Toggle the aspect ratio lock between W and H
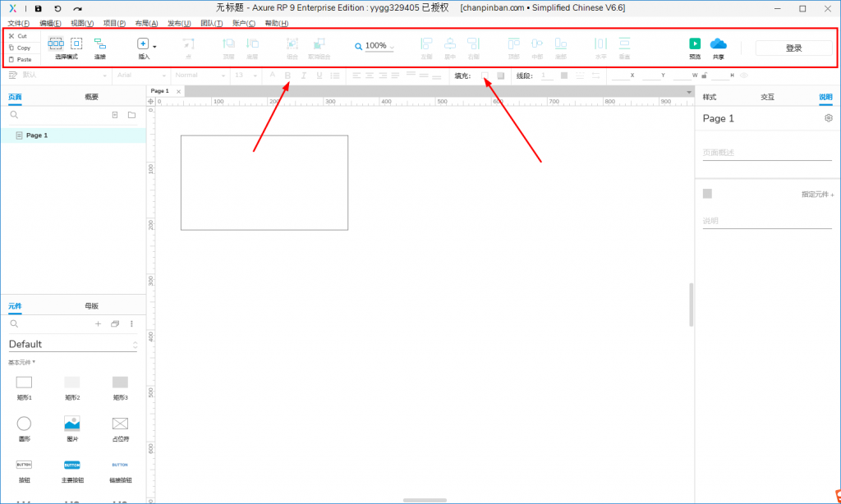The image size is (841, 504). (x=705, y=76)
